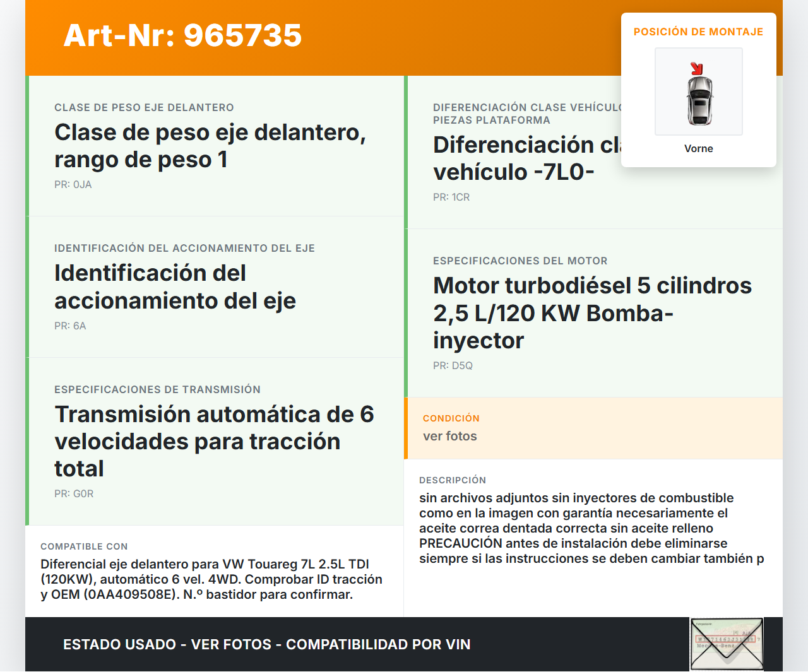The image size is (808, 672).
Task: Click the PR: D5Q code
Action: tap(453, 365)
